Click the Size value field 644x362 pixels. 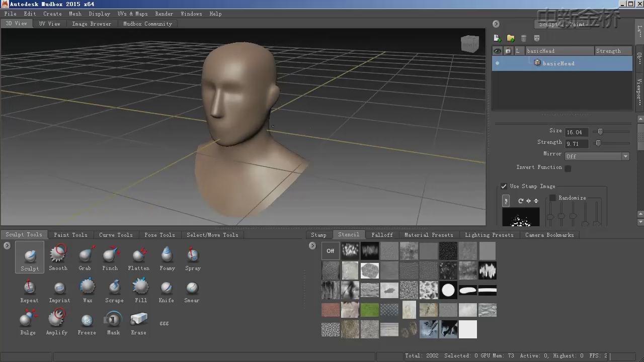(x=577, y=132)
